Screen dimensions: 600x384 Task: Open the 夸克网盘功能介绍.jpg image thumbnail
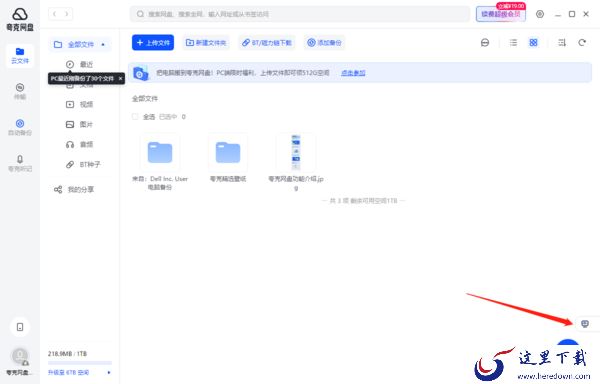pyautogui.click(x=296, y=153)
